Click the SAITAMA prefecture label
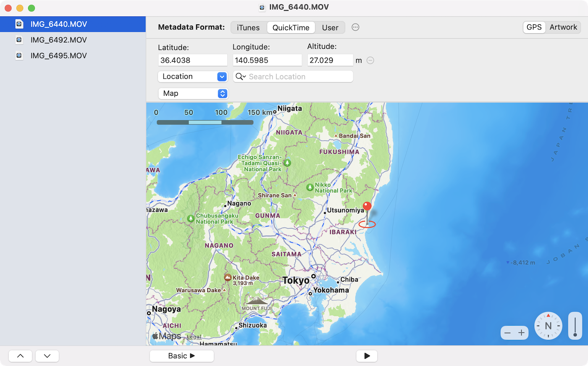 [286, 254]
